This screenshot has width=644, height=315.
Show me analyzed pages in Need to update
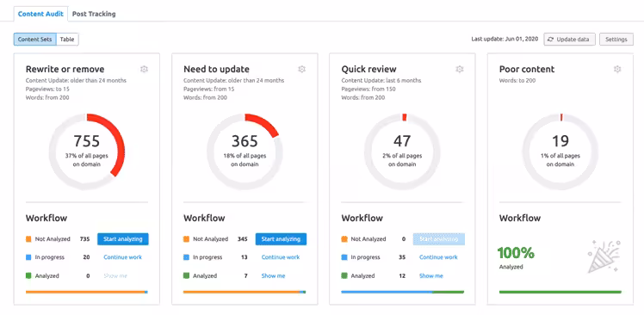[x=273, y=276]
